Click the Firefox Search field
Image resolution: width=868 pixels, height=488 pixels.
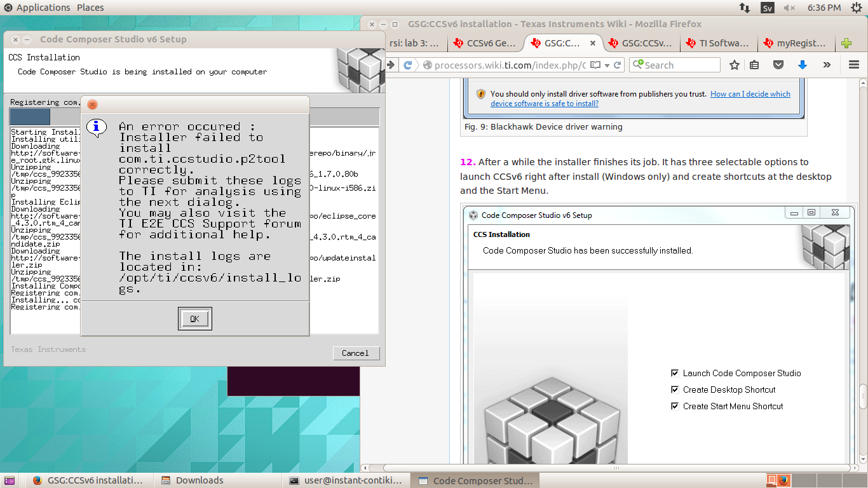tap(675, 65)
